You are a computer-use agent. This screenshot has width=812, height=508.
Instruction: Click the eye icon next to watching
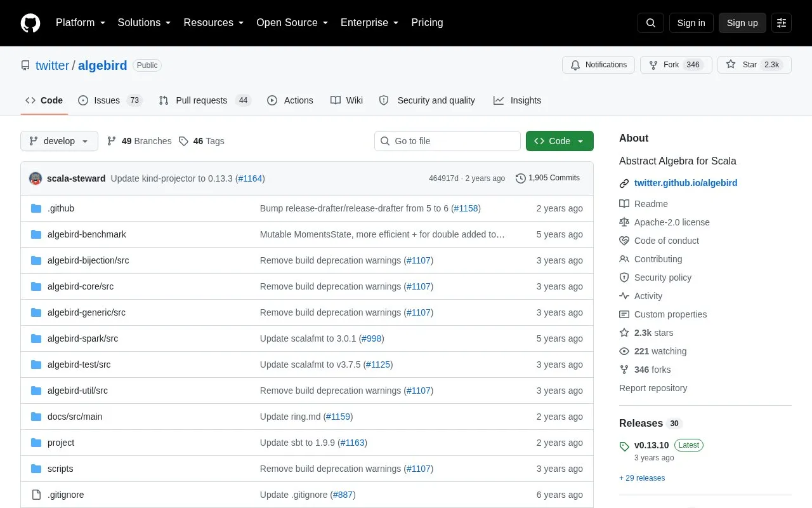624,351
